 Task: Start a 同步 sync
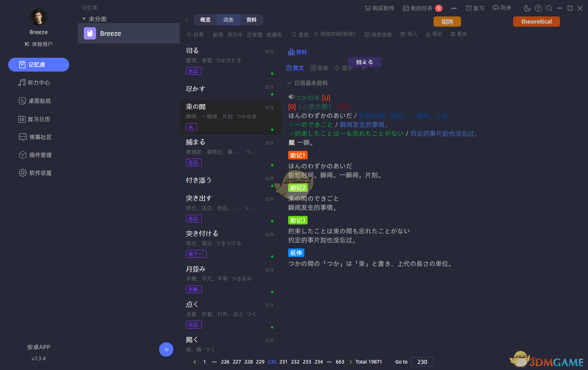pos(502,8)
